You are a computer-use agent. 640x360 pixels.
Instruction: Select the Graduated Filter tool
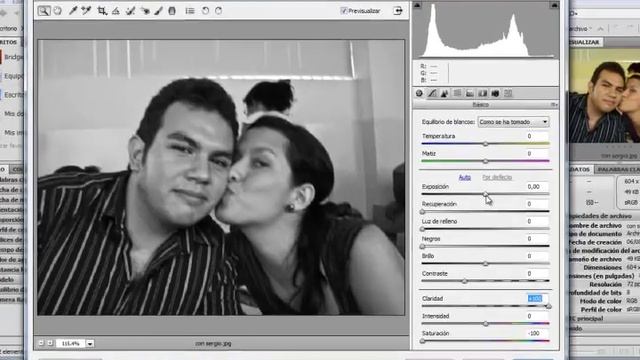[x=172, y=11]
